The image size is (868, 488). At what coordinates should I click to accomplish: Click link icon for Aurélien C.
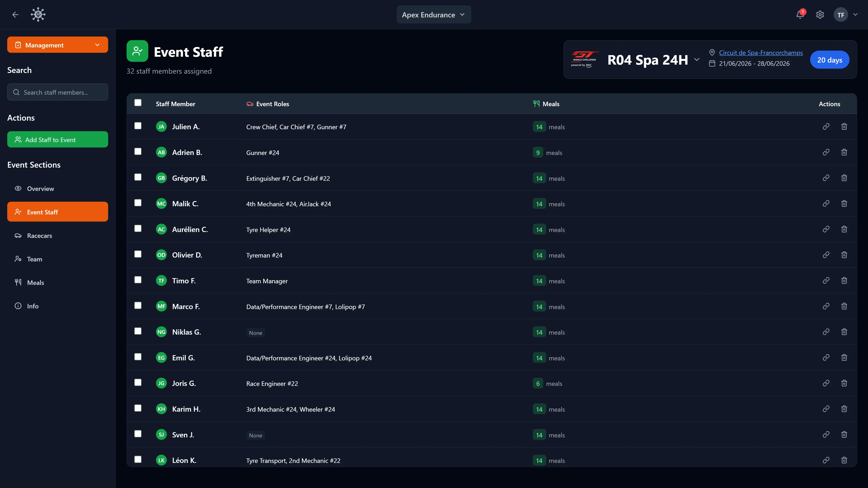tap(826, 229)
